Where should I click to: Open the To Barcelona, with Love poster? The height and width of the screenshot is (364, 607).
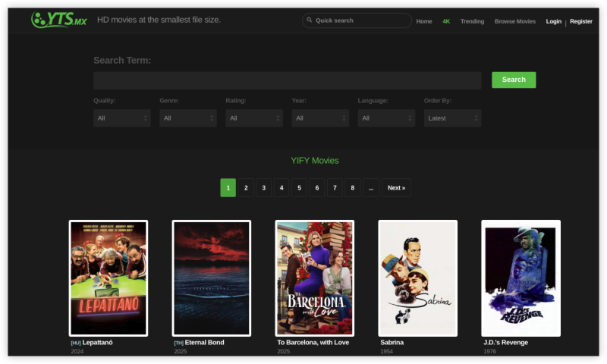(315, 278)
